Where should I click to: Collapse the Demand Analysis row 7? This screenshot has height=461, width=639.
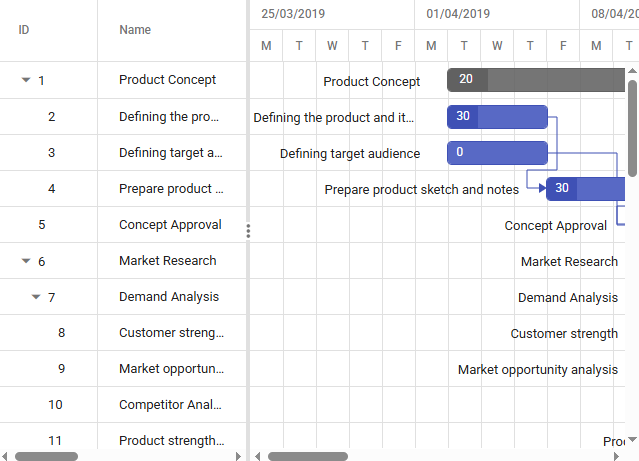pyautogui.click(x=36, y=297)
